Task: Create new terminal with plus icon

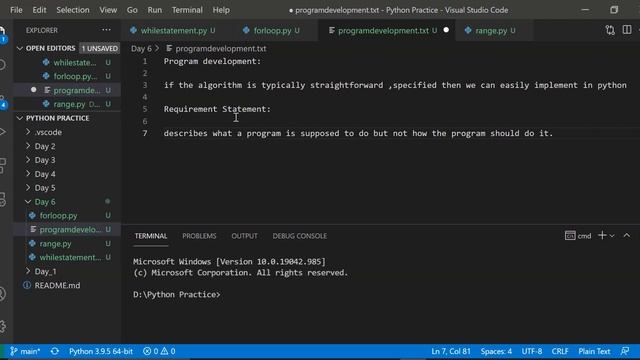Action: click(602, 236)
